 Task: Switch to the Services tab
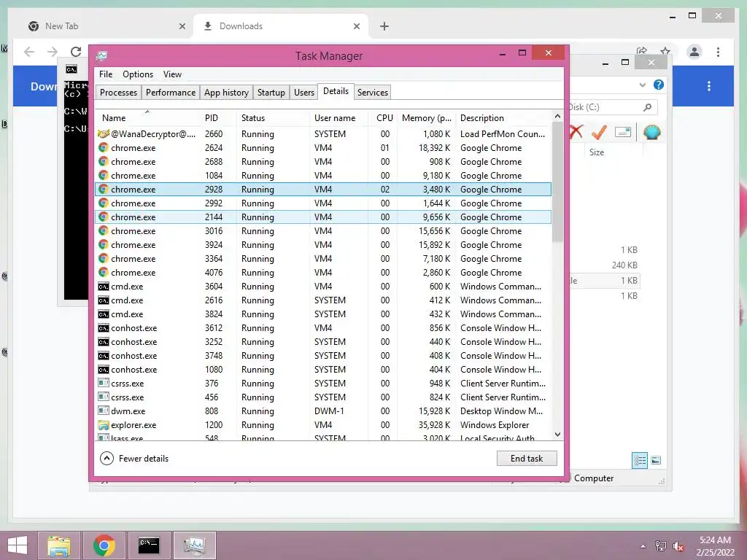pos(373,93)
